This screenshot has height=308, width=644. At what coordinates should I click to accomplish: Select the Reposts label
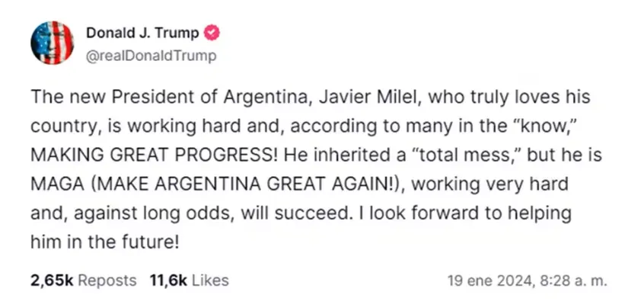pyautogui.click(x=107, y=281)
